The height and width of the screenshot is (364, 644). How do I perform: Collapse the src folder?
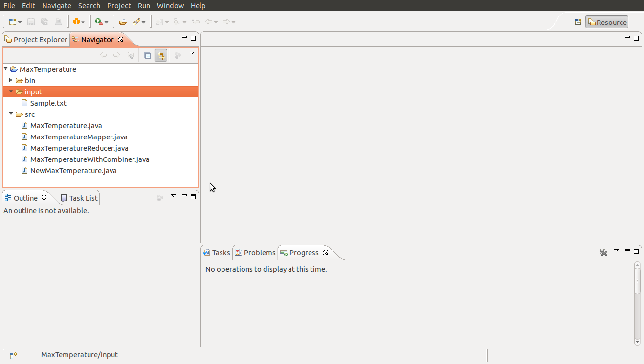(11, 114)
